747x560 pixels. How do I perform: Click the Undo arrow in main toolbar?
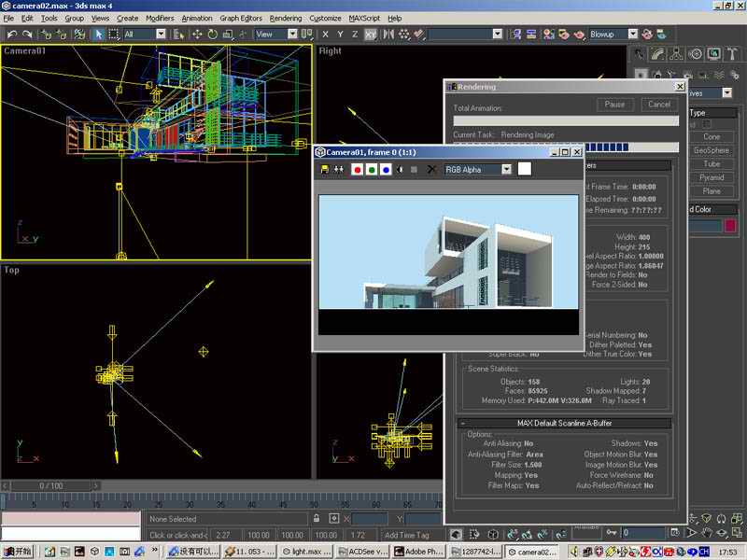(12, 35)
